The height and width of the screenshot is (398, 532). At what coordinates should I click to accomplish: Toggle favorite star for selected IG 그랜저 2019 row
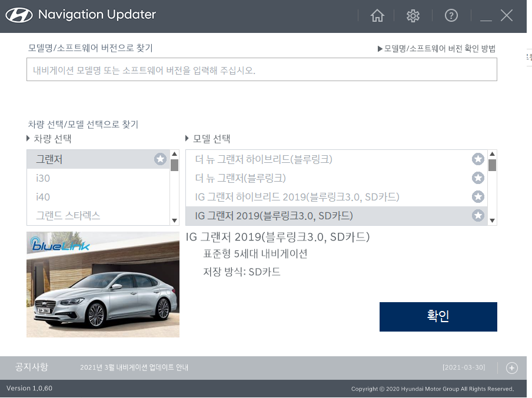tap(478, 215)
